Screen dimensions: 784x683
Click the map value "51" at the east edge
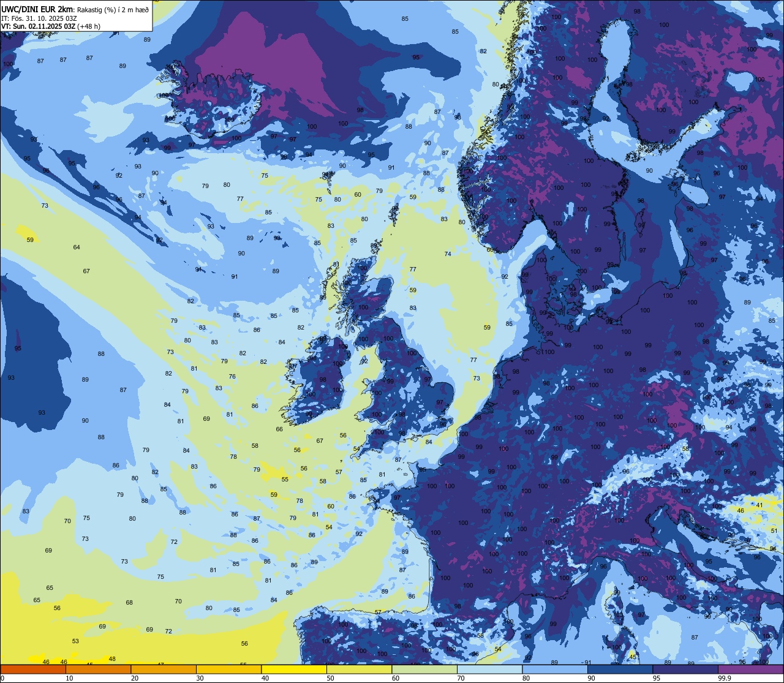774,531
